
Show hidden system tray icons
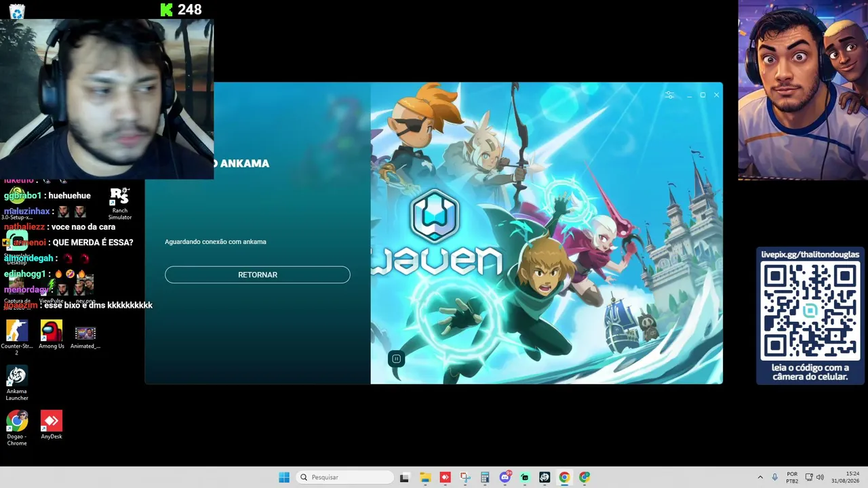760,477
